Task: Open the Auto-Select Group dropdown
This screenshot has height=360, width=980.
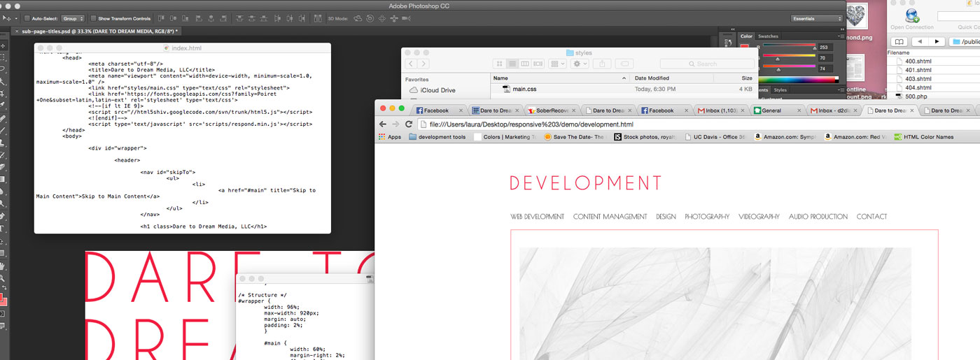Action: pos(73,18)
